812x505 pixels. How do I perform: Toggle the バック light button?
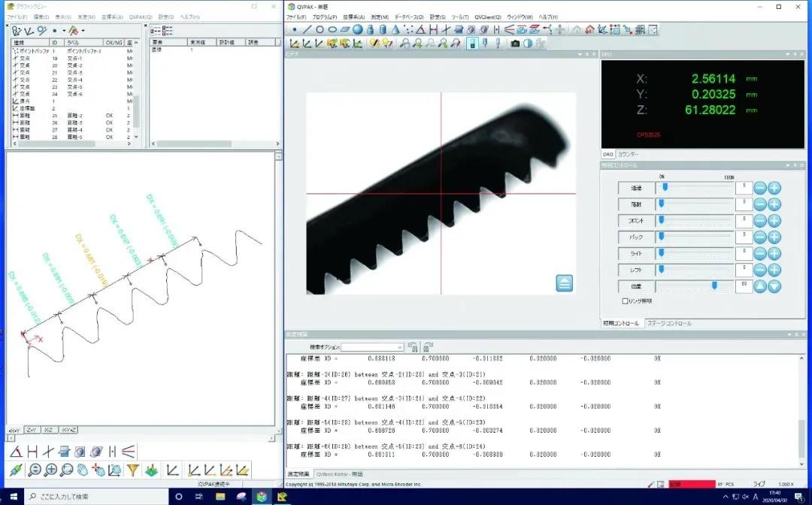[x=636, y=237]
